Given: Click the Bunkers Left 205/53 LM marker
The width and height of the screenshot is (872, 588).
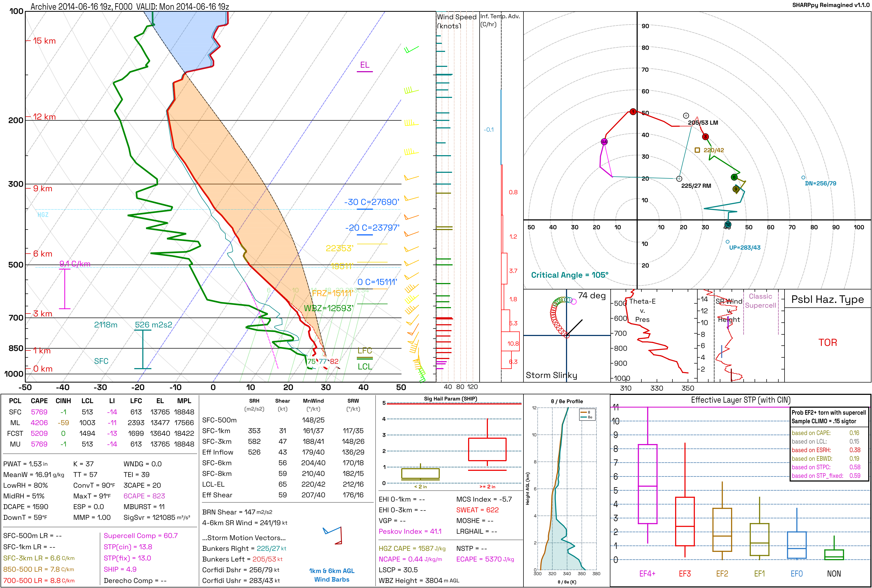Looking at the screenshot, I should 686,116.
